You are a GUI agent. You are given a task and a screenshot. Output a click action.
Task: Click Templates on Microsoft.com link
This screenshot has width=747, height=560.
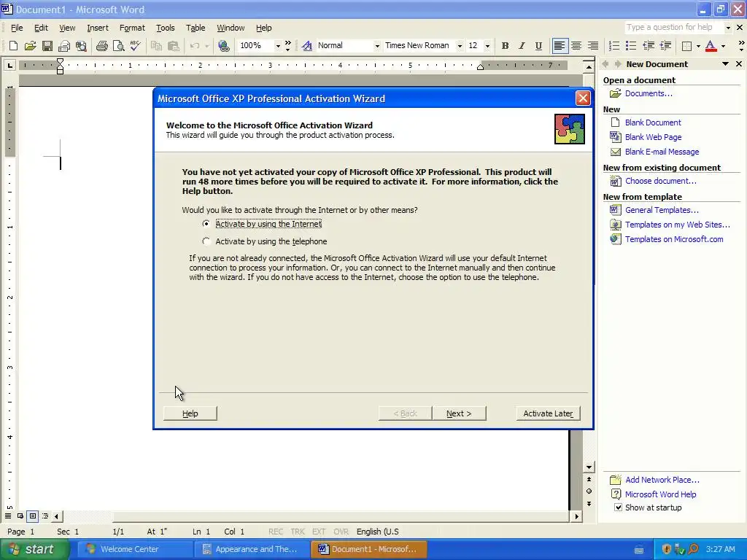674,239
